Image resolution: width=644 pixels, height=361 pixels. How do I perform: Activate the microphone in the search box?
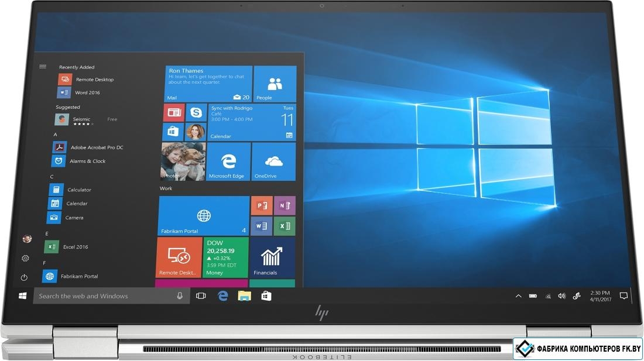coord(180,296)
